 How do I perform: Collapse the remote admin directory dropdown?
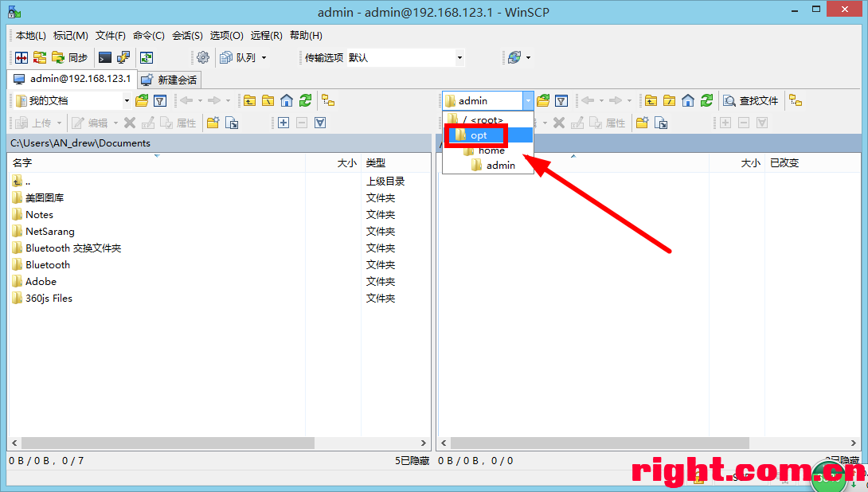point(528,101)
